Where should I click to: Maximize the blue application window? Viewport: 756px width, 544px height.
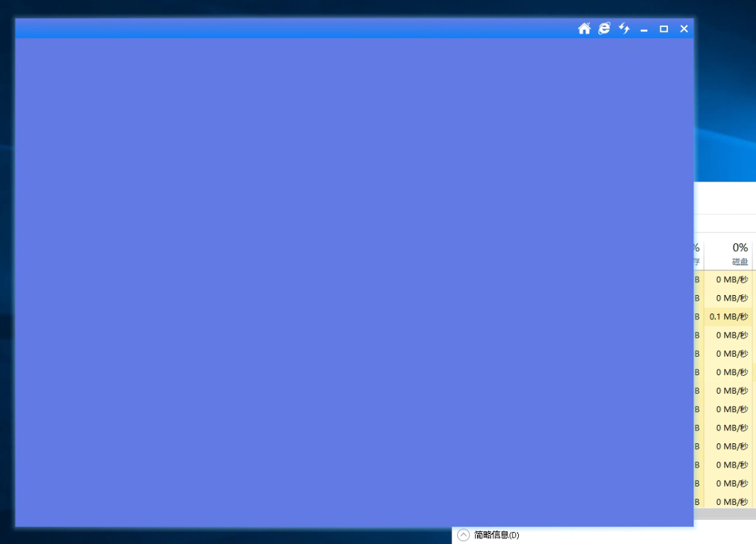pos(664,29)
